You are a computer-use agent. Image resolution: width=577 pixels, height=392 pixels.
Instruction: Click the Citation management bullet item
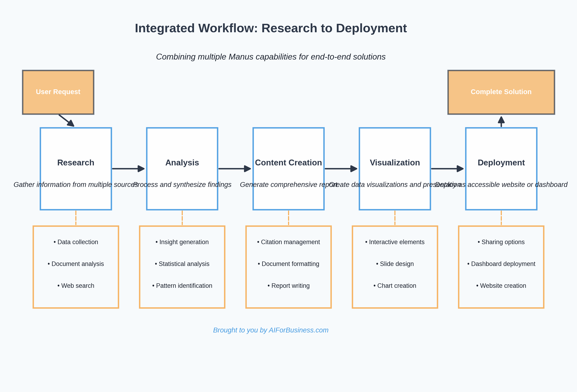[288, 242]
